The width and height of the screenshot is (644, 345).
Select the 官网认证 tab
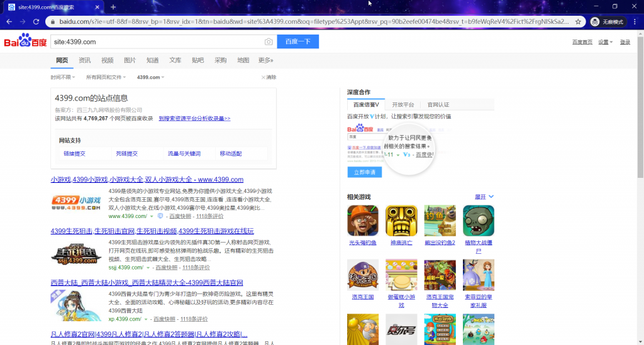point(438,104)
